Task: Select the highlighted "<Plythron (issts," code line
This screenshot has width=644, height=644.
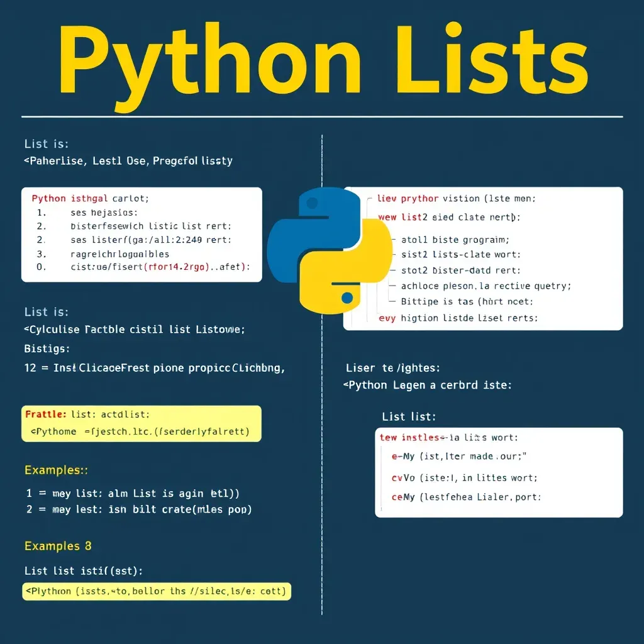Action: click(x=157, y=591)
